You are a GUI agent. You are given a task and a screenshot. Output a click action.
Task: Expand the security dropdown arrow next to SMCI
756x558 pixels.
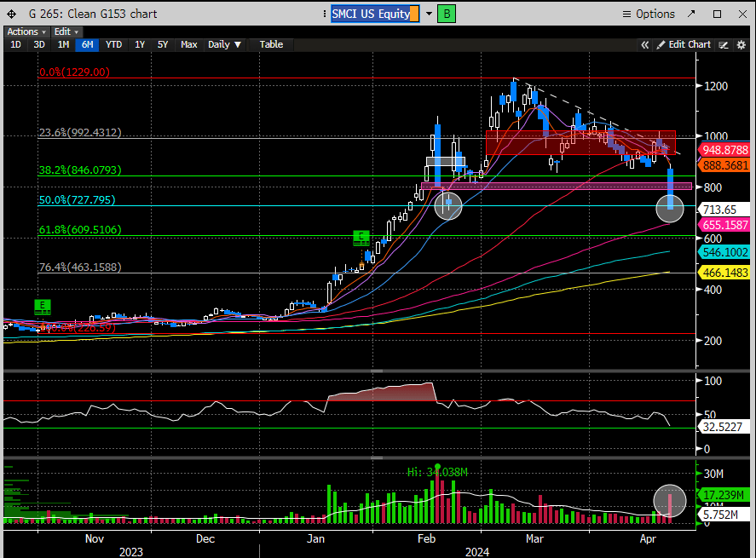429,14
